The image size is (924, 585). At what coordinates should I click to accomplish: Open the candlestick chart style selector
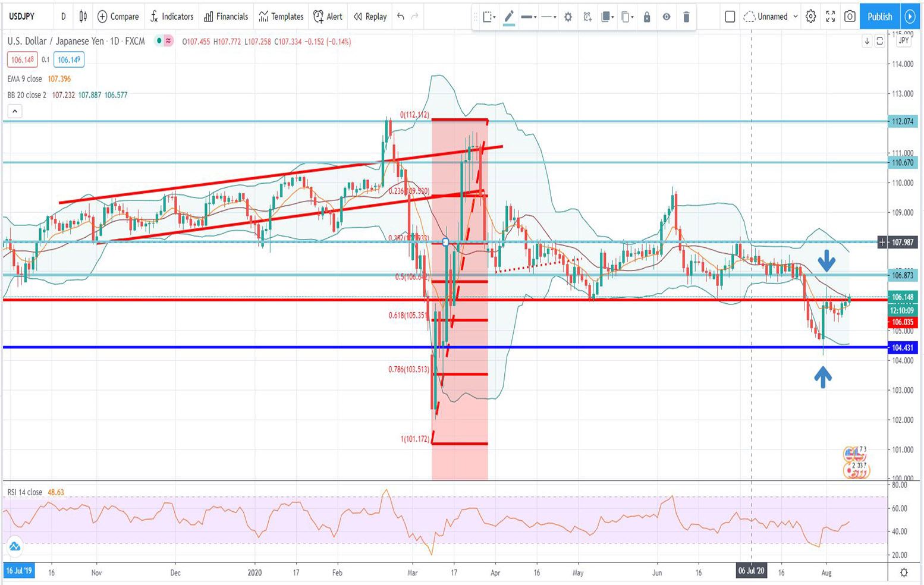pos(83,17)
